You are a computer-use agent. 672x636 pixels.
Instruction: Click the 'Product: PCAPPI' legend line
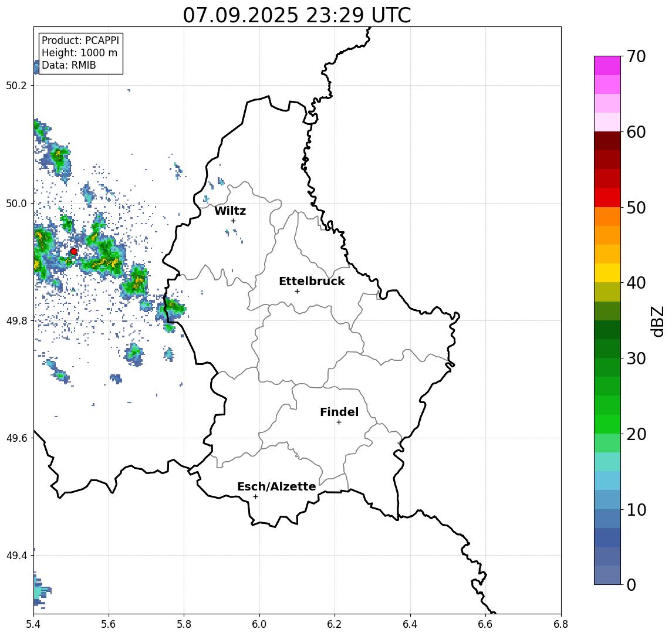80,40
